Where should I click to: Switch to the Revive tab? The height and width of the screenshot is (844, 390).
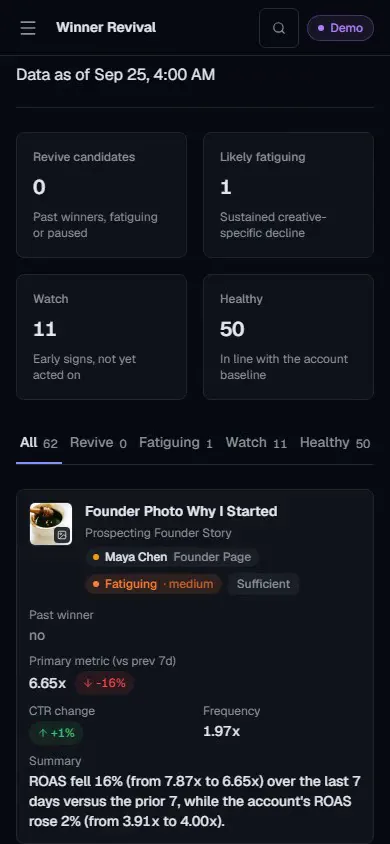click(98, 443)
